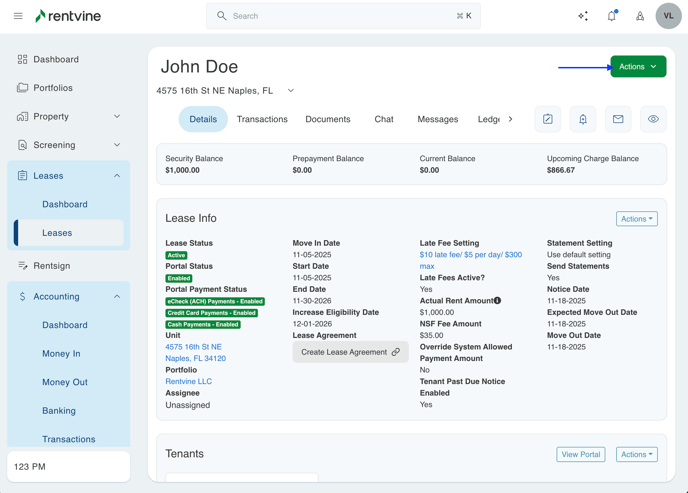688x493 pixels.
Task: Click the Create Lease Agreement button
Action: 350,352
